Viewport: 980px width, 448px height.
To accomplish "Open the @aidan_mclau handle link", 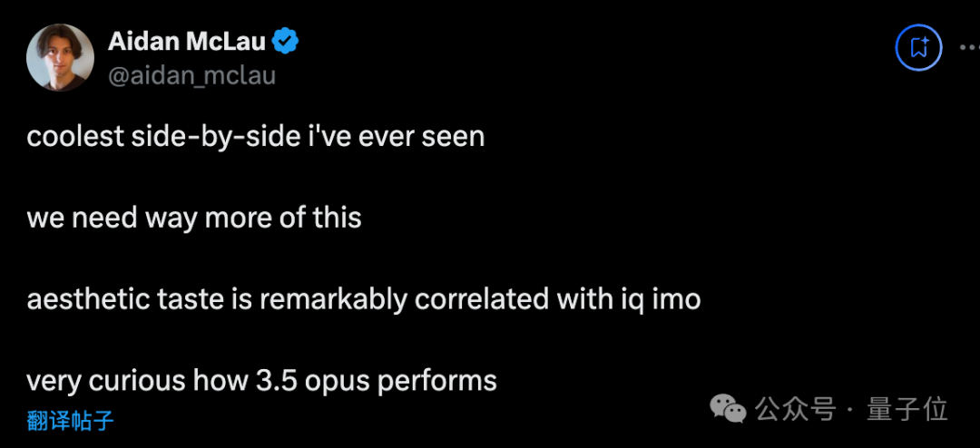I will pyautogui.click(x=191, y=75).
